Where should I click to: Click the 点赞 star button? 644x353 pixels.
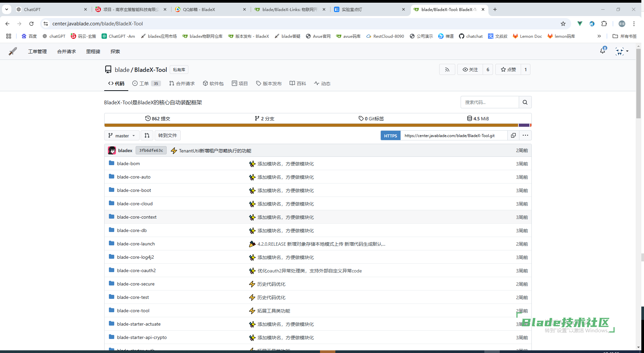[x=508, y=70]
